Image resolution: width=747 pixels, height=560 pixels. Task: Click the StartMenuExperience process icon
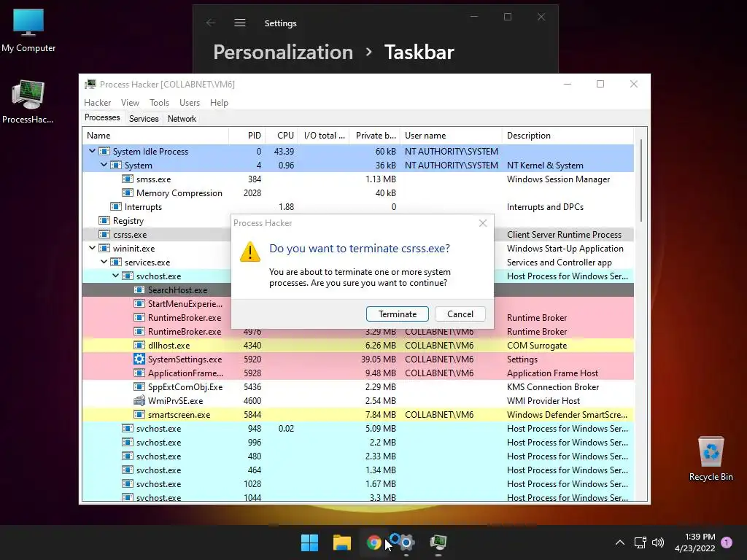point(139,303)
